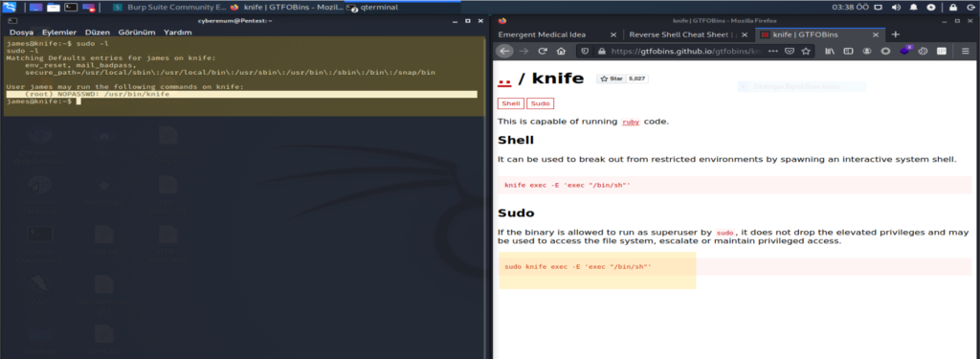
Task: Click the Shell tag button
Action: [x=511, y=103]
